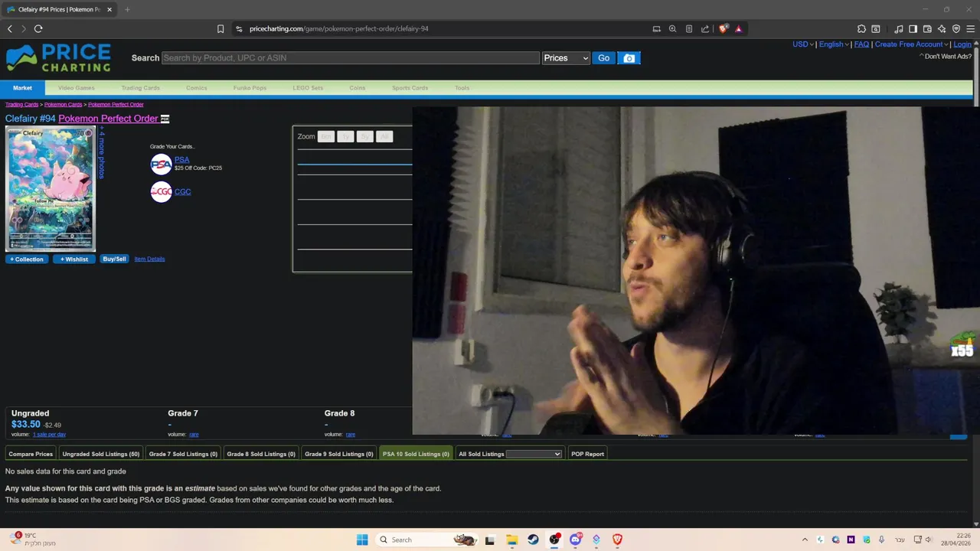
Task: Open the All Sold Listings select box
Action: [x=534, y=454]
